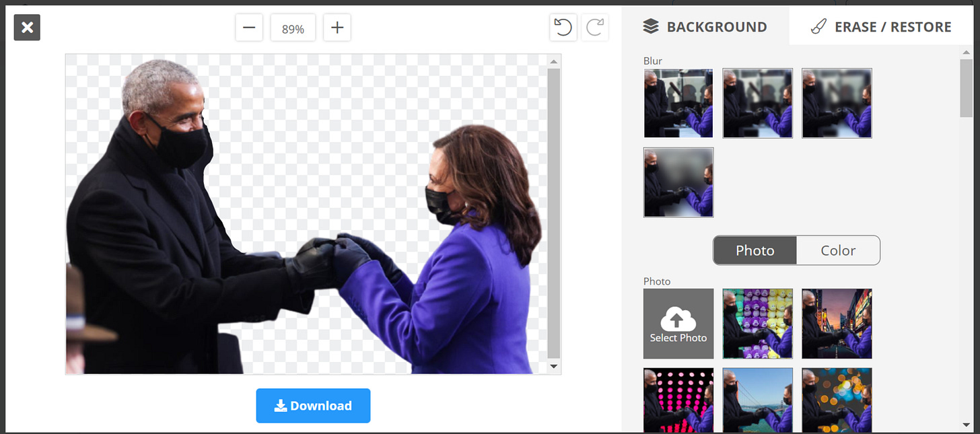This screenshot has height=434, width=980.
Task: Close the editor with the X button
Action: [x=27, y=28]
